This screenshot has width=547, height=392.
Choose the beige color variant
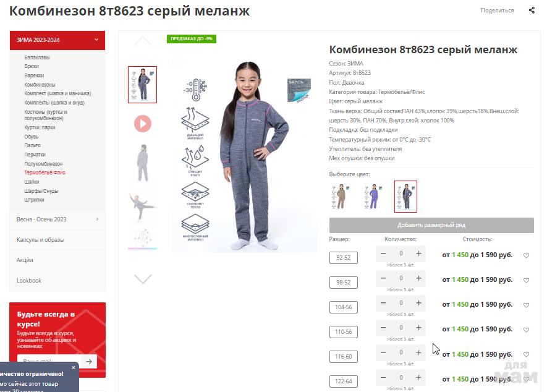pos(341,197)
